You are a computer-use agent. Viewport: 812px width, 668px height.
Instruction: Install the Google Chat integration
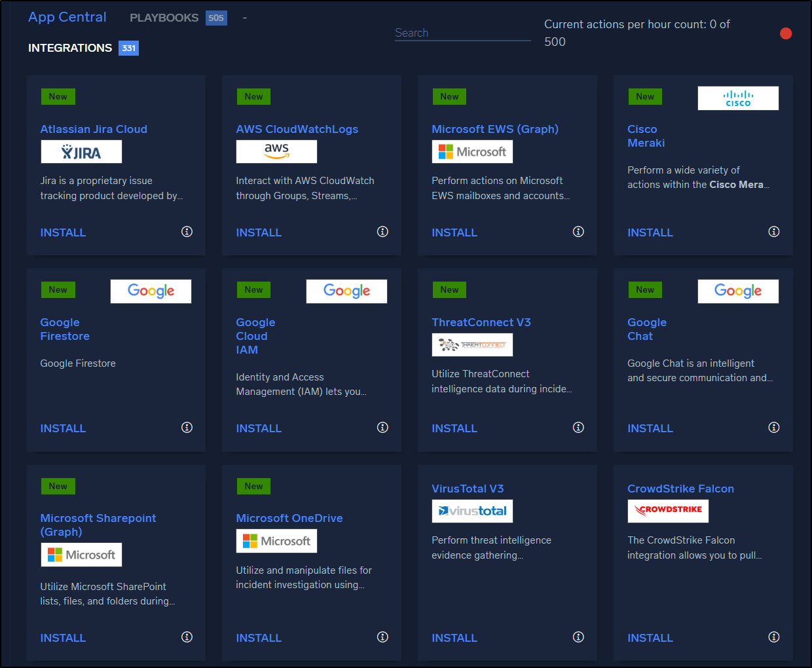coord(650,428)
